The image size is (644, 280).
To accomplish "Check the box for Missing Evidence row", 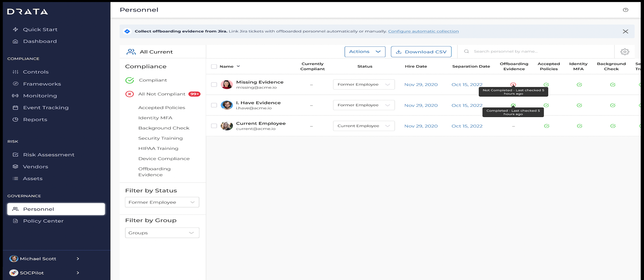I will pyautogui.click(x=214, y=85).
